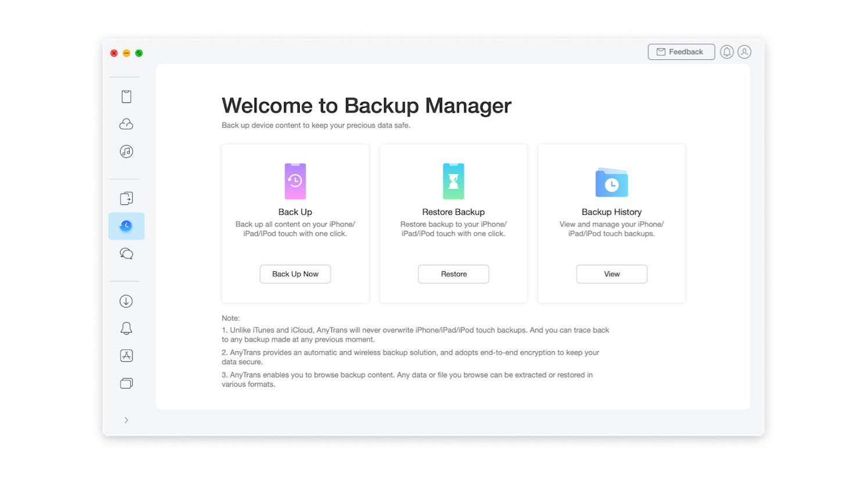Open the Social Messages chat icon

coord(126,254)
